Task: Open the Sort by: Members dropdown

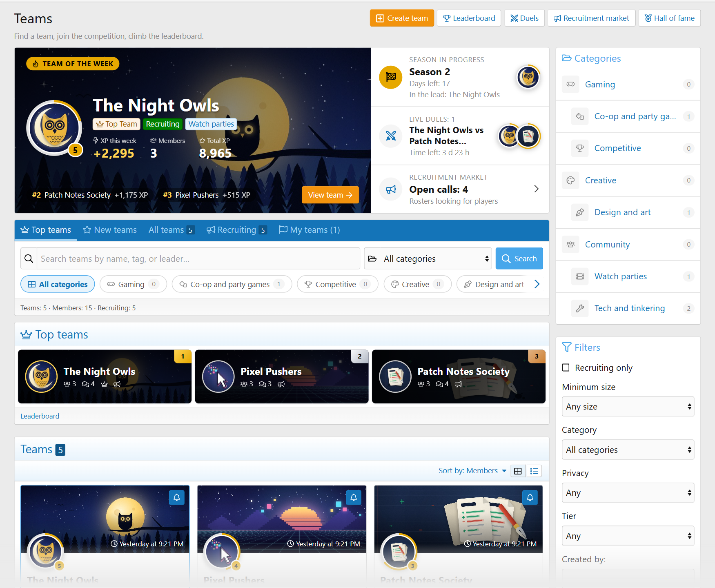Action: 472,471
